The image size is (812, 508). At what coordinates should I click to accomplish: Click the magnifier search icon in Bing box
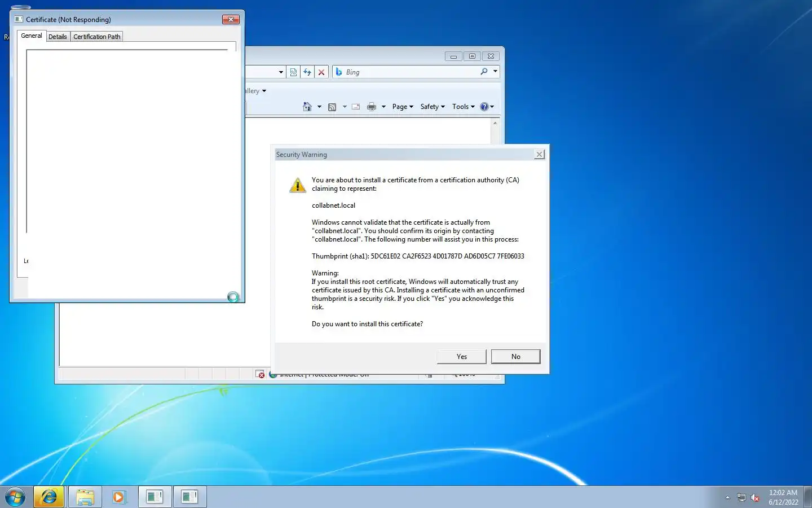[x=484, y=72]
